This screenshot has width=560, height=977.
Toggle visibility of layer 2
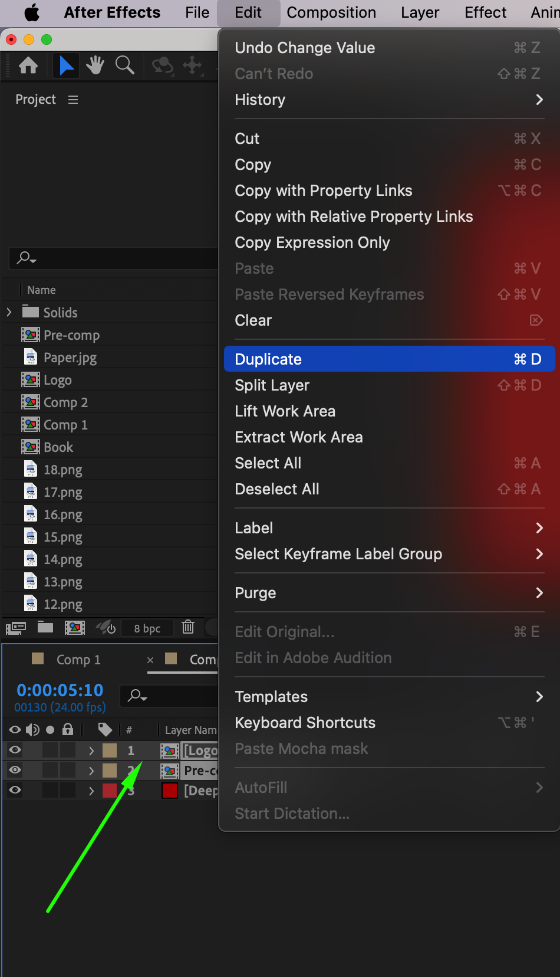(x=15, y=770)
